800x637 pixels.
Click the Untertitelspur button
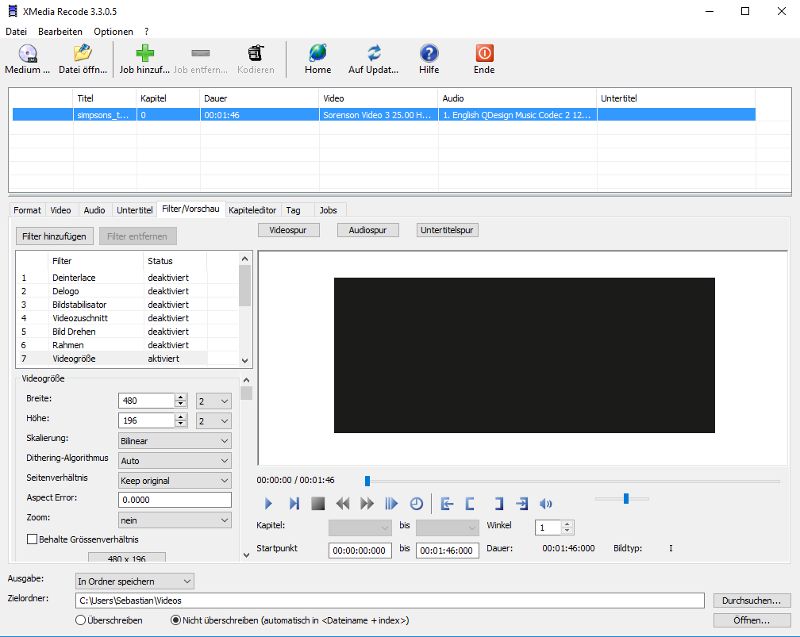(x=447, y=229)
